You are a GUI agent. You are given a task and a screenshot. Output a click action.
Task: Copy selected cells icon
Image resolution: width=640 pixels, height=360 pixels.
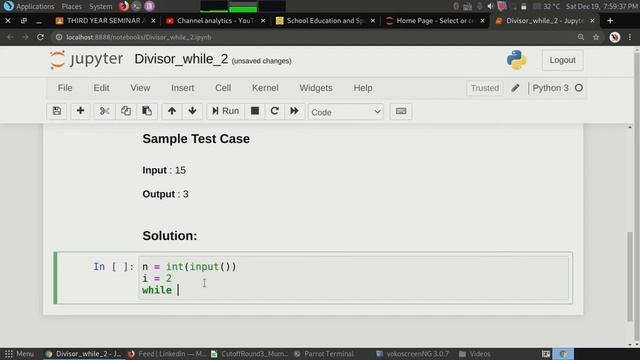point(126,111)
